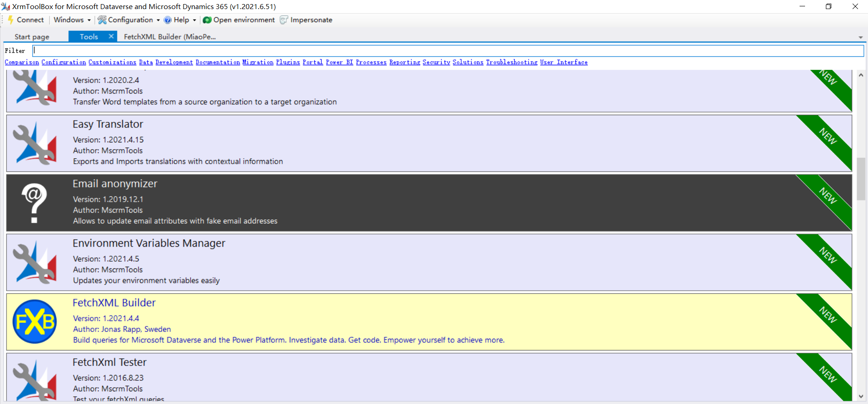Click 'Version: 1.2021.4.15' text

click(108, 140)
